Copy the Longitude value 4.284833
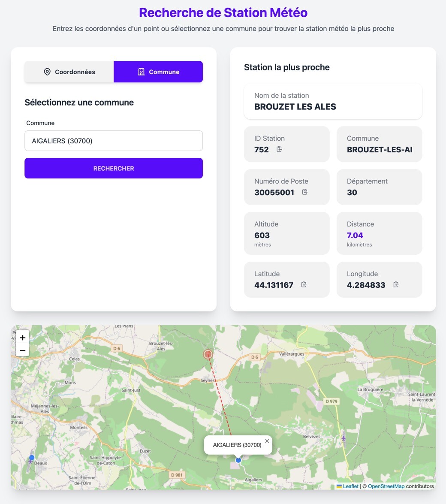 point(396,284)
